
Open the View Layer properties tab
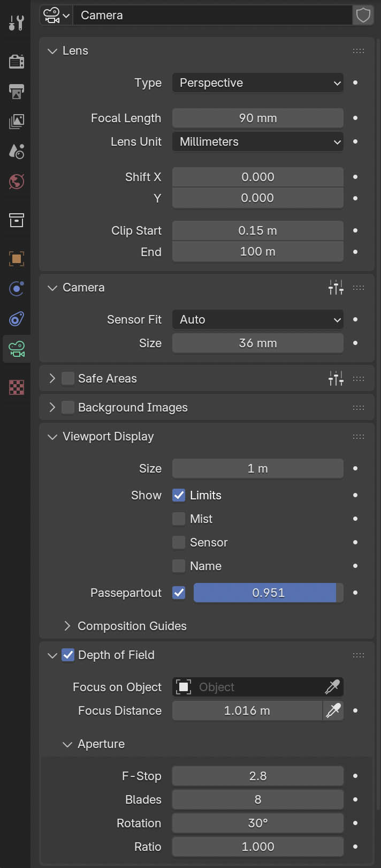pos(17,122)
